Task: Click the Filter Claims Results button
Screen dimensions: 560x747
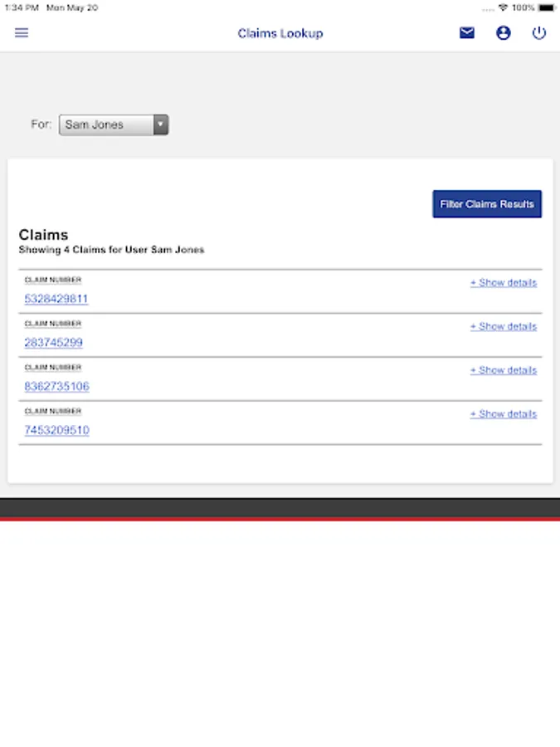Action: (487, 204)
